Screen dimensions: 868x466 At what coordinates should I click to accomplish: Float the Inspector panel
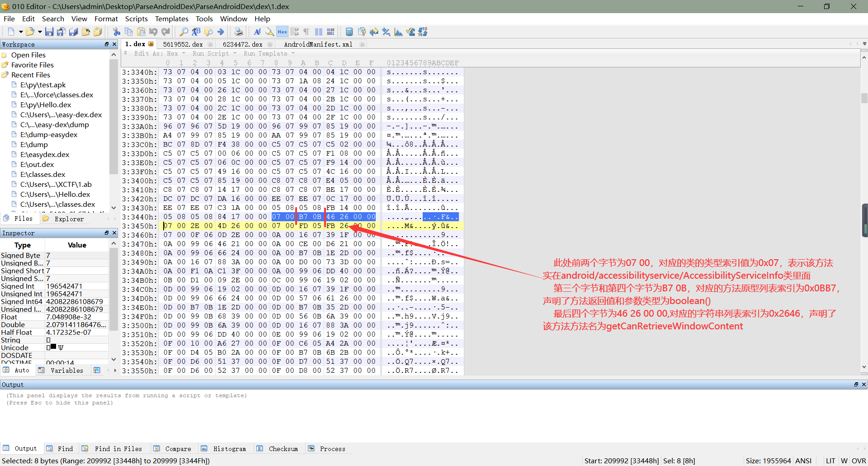(x=107, y=233)
